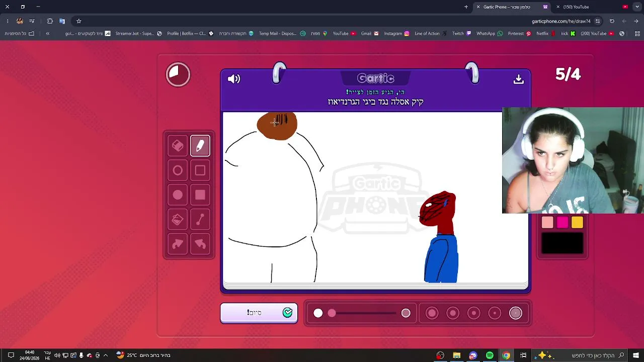Mute game sound with the speaker icon
The width and height of the screenshot is (644, 362).
click(234, 79)
